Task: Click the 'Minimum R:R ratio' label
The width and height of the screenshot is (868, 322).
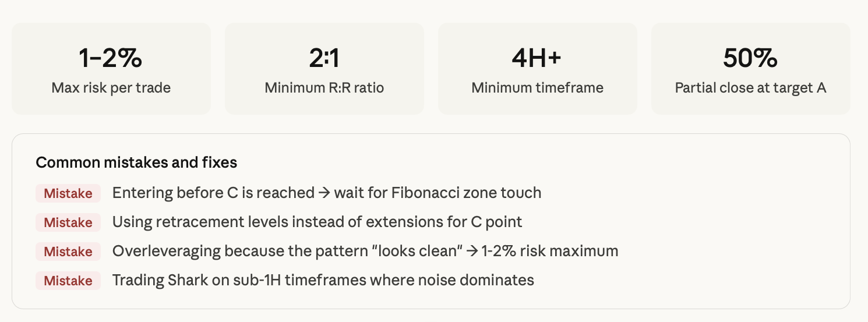Action: click(x=324, y=88)
